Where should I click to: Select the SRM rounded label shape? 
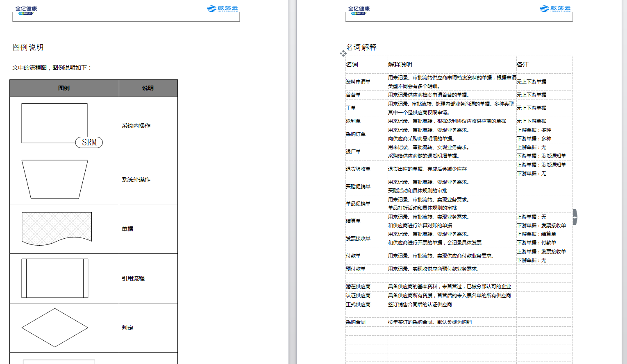tap(89, 142)
